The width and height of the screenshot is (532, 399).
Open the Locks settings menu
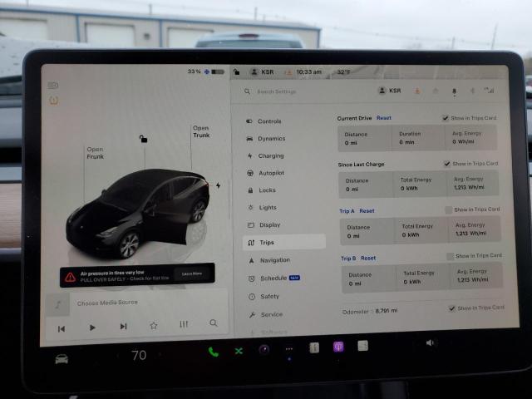[x=262, y=190]
